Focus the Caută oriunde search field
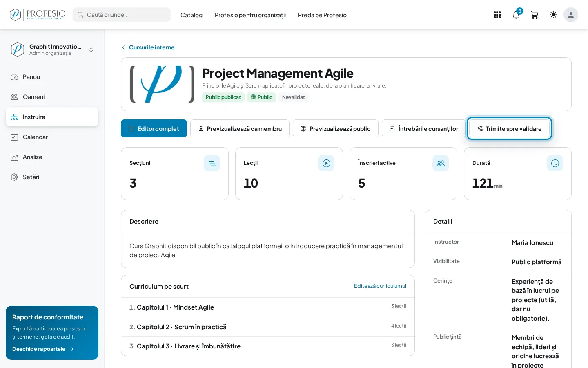Viewport: 588px width, 368px height. (x=122, y=15)
